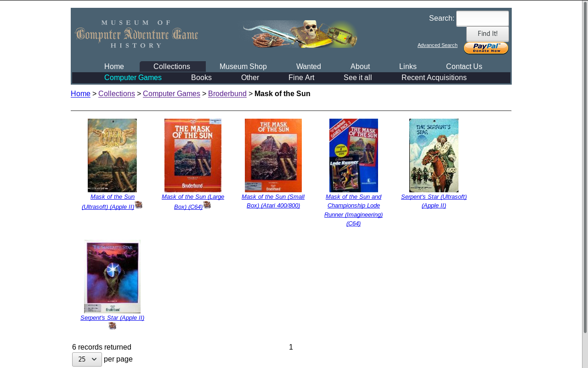Viewport: 588px width, 368px height.
Task: Switch to the Books collection tab
Action: 201,78
